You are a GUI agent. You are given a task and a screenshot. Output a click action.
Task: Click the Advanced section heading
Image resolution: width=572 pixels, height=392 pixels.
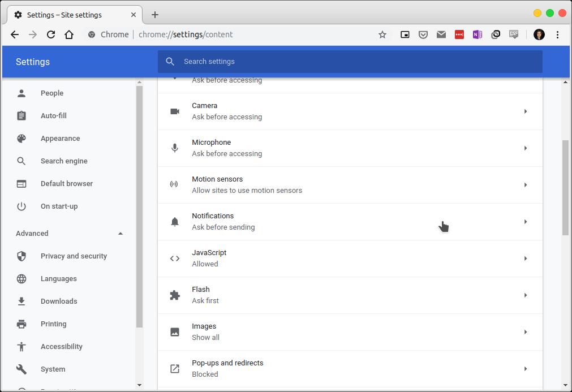[x=32, y=234]
